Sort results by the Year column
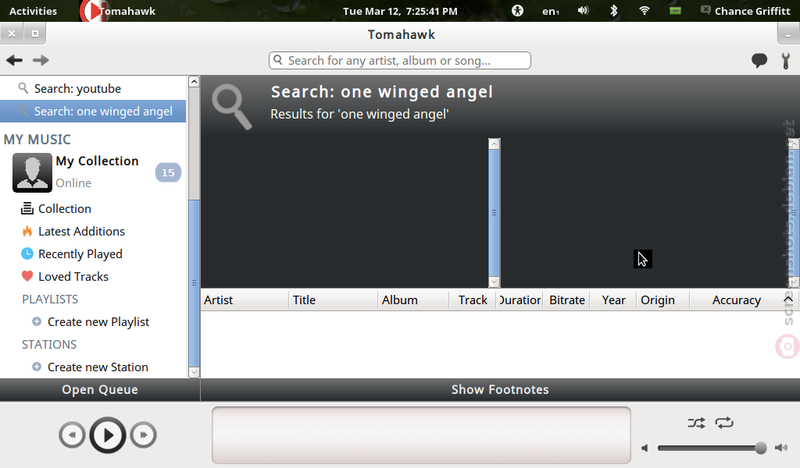This screenshot has width=800, height=468. click(613, 300)
